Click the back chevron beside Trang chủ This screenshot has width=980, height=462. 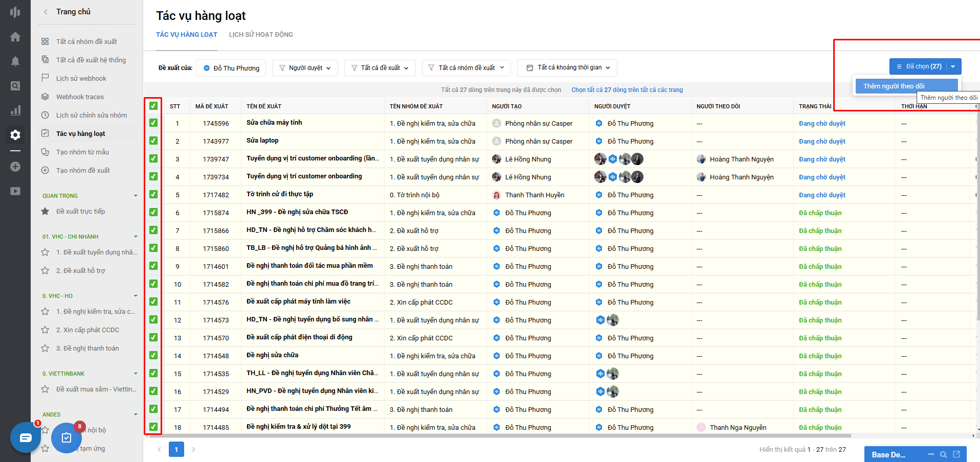46,12
